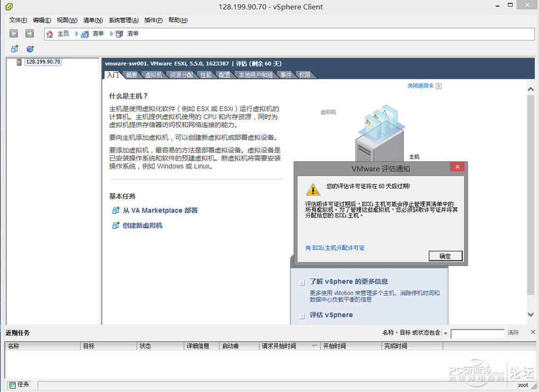Click the 目标 column header
Viewport: 539px width, 392px height.
pos(109,346)
